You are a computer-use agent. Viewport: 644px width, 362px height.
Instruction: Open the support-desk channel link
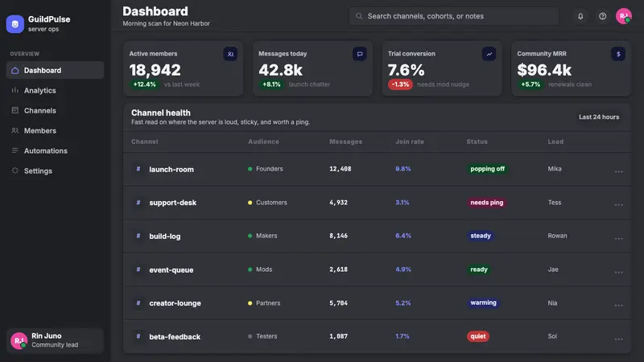(172, 203)
